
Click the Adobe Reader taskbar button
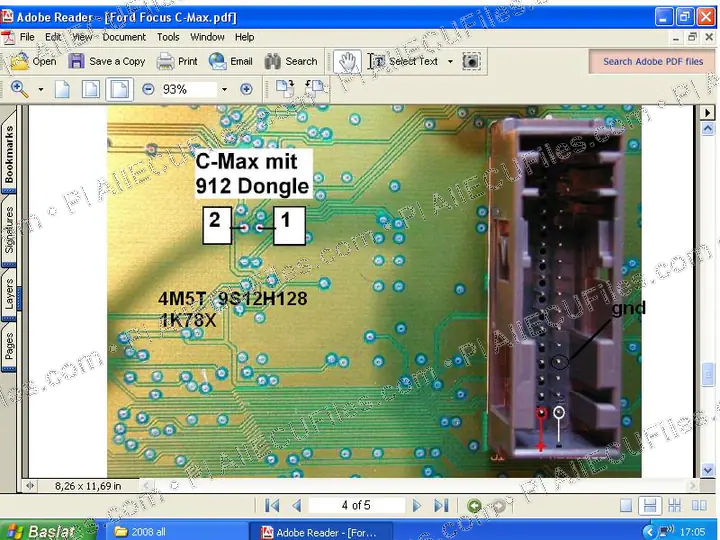tap(321, 532)
